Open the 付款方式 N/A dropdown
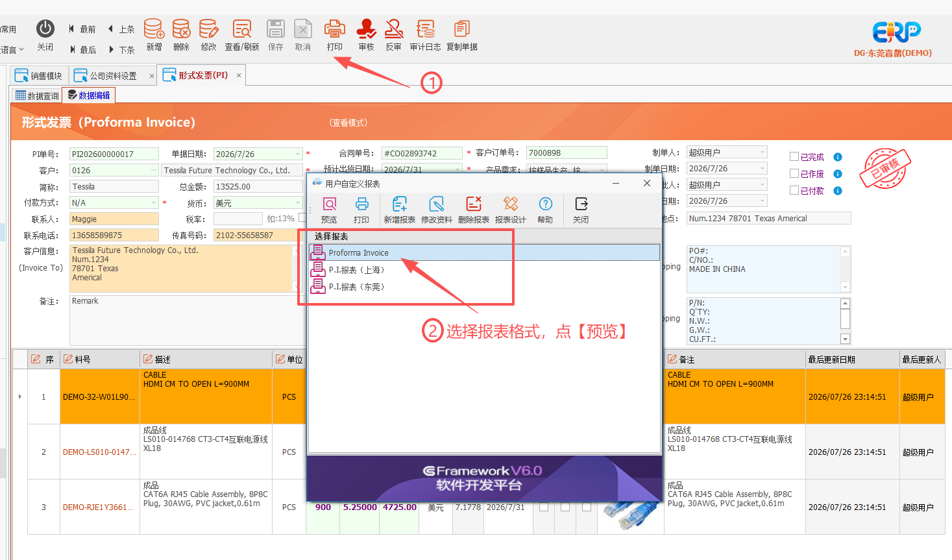The height and width of the screenshot is (560, 952). [154, 202]
